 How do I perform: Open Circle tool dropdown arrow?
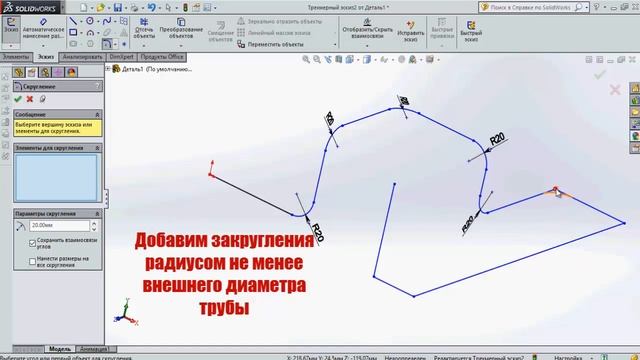pos(98,21)
